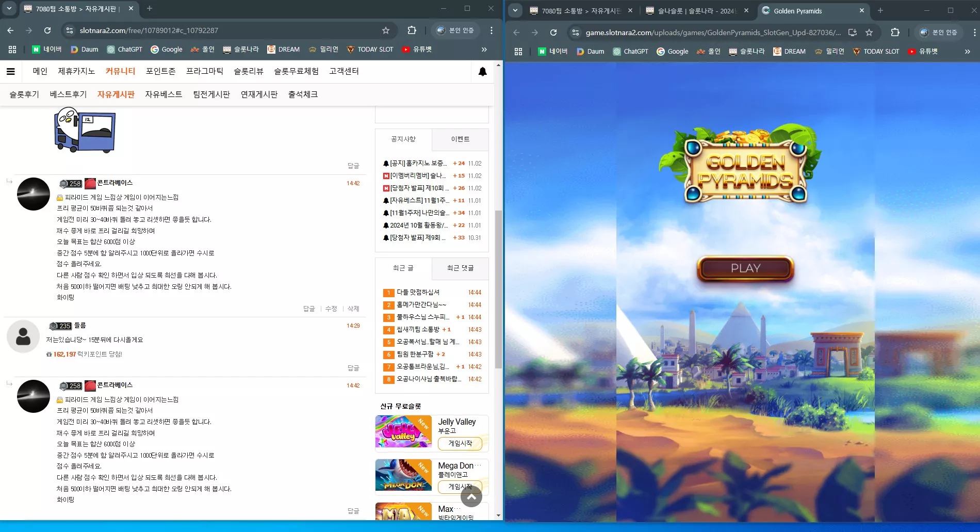Viewport: 980px width, 532px height.
Task: Open the apps grid in left window bookmarks bar
Action: (12, 50)
